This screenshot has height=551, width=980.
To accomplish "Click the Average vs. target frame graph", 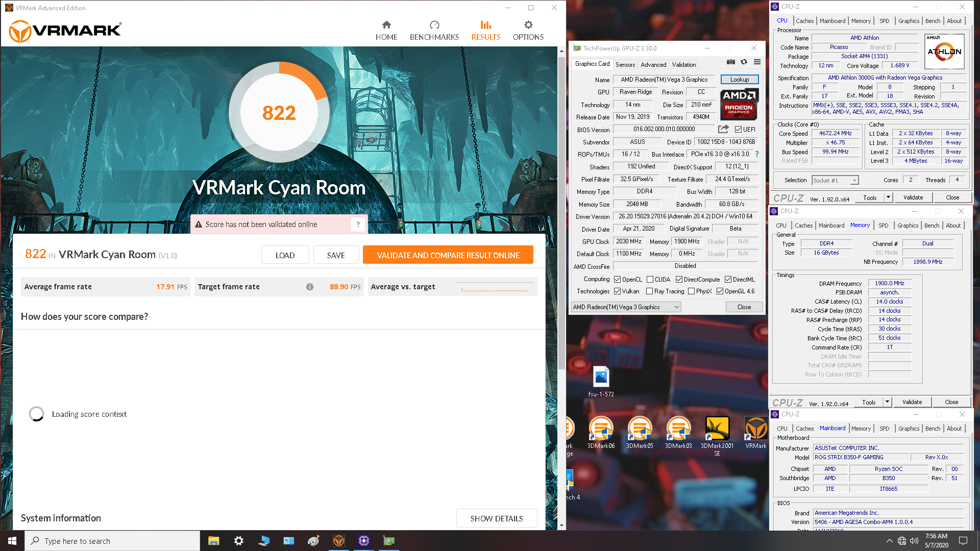I will point(495,287).
